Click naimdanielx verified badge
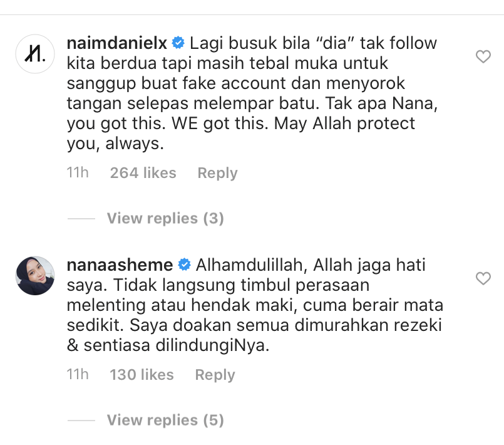The image size is (504, 445). (178, 43)
